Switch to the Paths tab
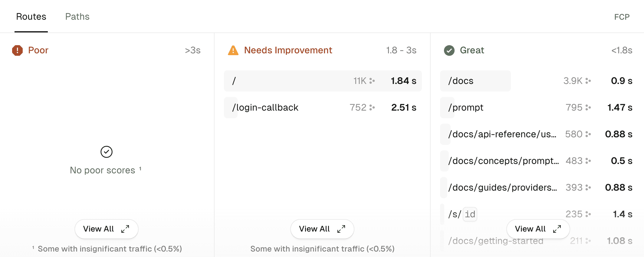 click(x=77, y=17)
